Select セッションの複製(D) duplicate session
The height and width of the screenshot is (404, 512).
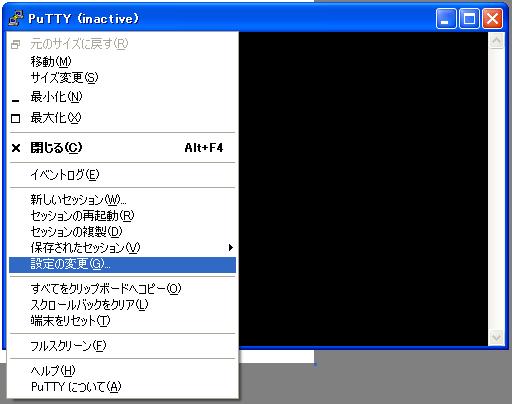point(122,232)
